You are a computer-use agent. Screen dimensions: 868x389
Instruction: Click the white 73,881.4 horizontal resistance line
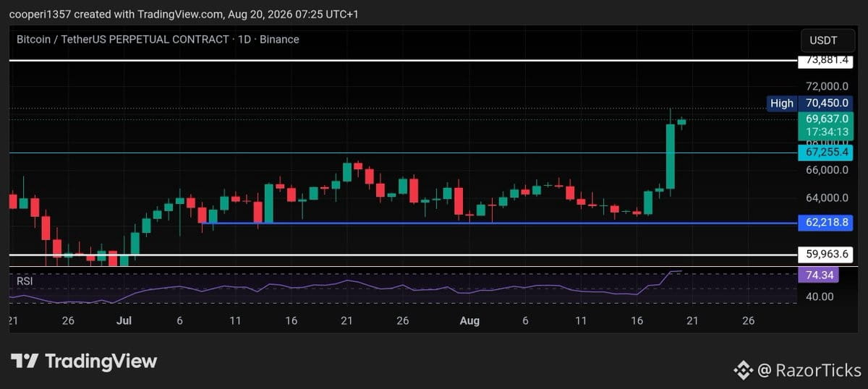(402, 61)
